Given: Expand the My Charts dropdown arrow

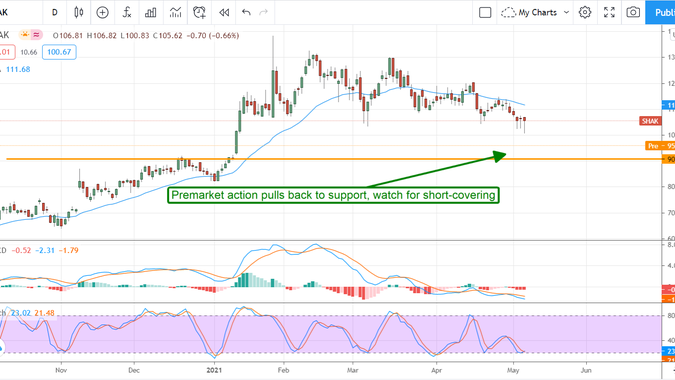Looking at the screenshot, I should [567, 12].
